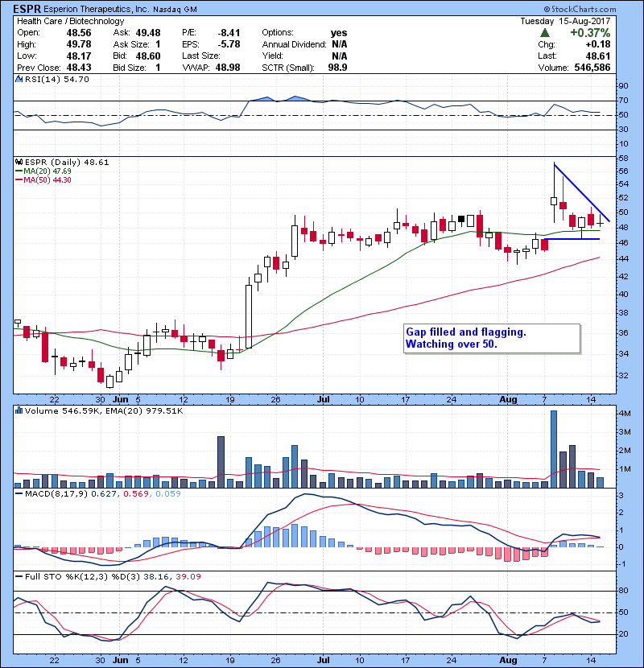Viewport: 644px width, 668px height.
Task: Click the Bid Size label
Action: coord(130,68)
